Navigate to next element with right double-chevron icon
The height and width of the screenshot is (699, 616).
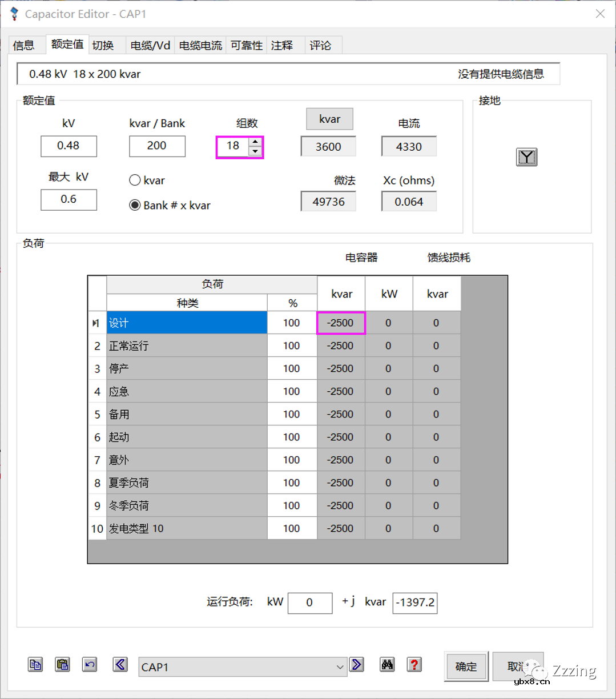coord(357,664)
